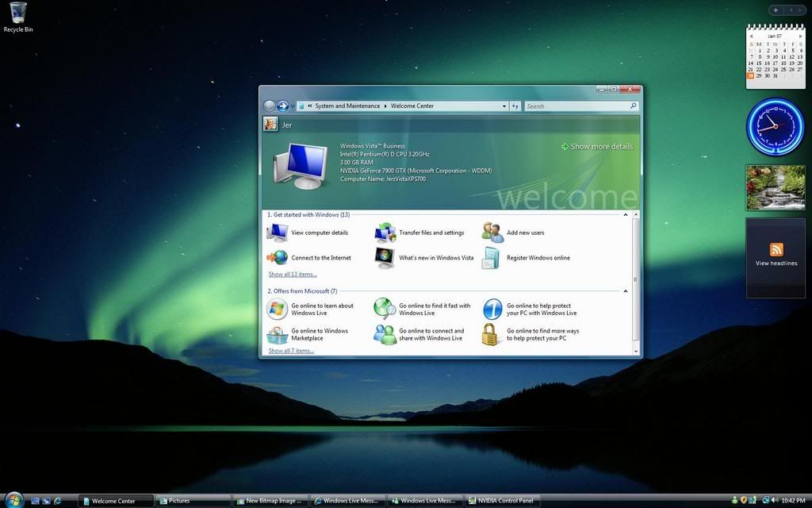Viewport: 812px width, 508px height.
Task: Click the volume speaker tray icon
Action: [x=775, y=500]
